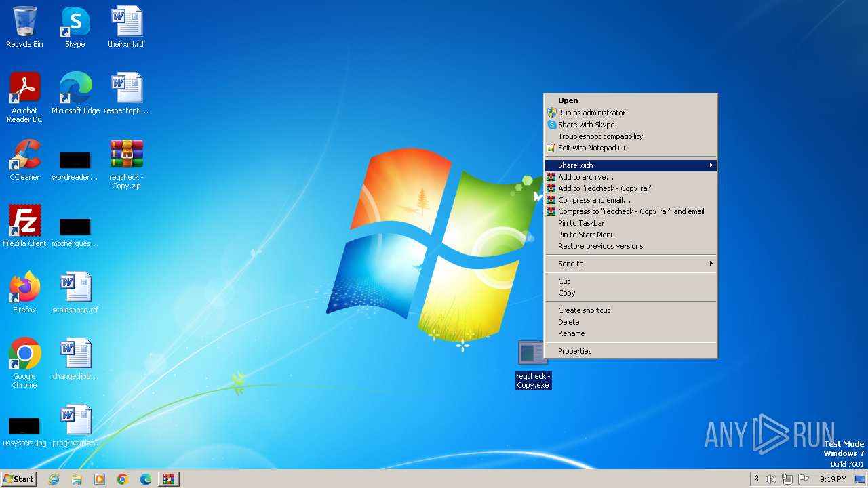Viewport: 868px width, 488px height.
Task: Choose Share with Skype
Action: tap(631, 125)
